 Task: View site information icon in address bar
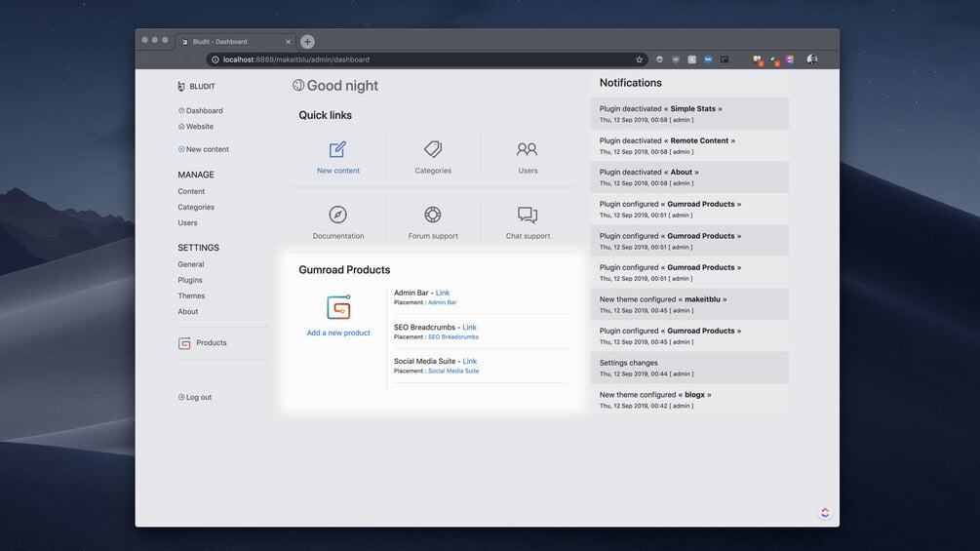coord(215,59)
